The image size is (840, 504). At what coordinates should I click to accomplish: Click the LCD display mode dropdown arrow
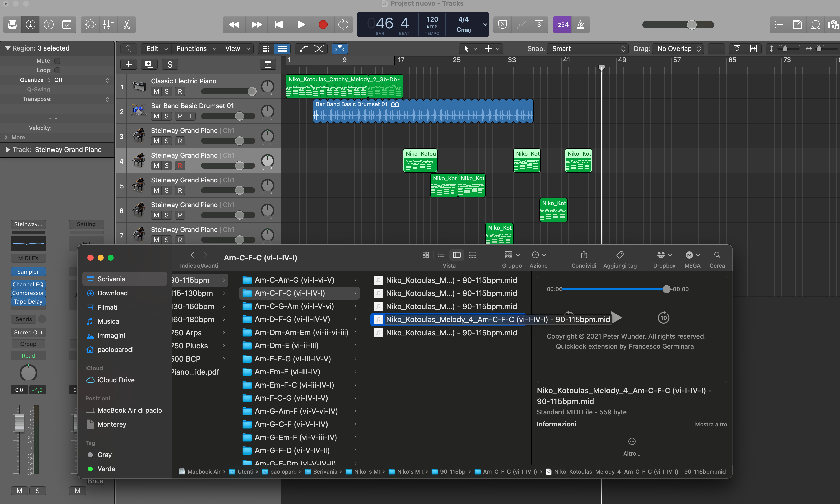pyautogui.click(x=485, y=24)
